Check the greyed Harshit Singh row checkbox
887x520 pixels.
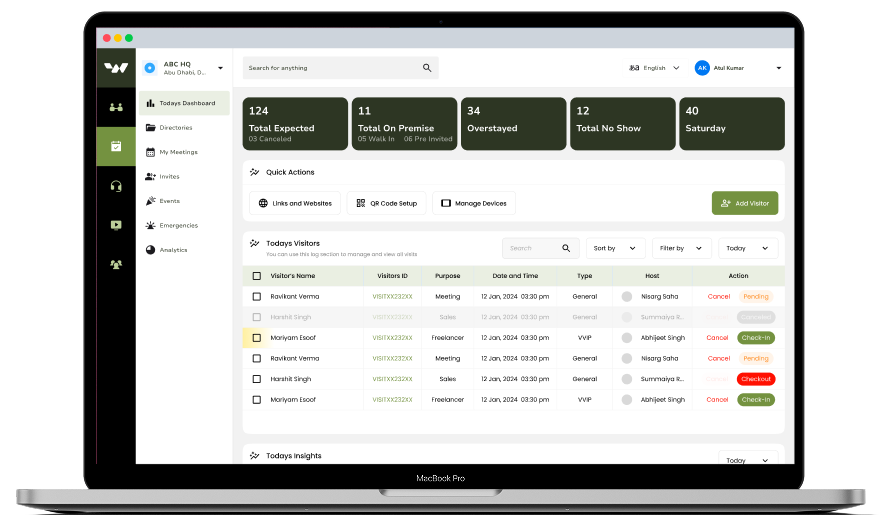257,317
